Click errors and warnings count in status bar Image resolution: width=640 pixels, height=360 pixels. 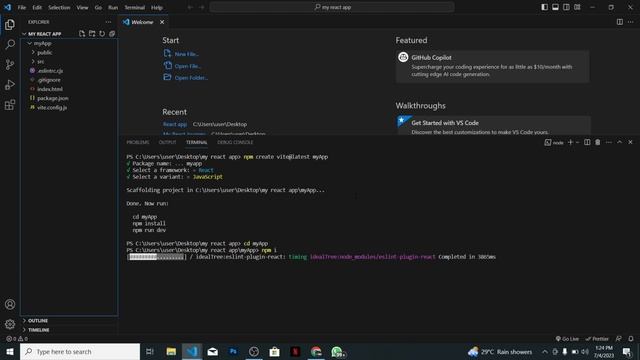tap(17, 339)
